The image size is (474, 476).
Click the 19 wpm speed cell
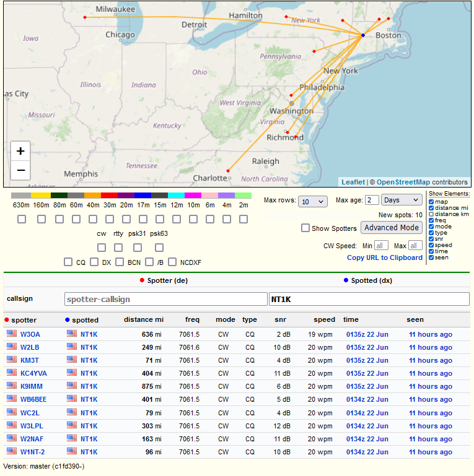(320, 334)
